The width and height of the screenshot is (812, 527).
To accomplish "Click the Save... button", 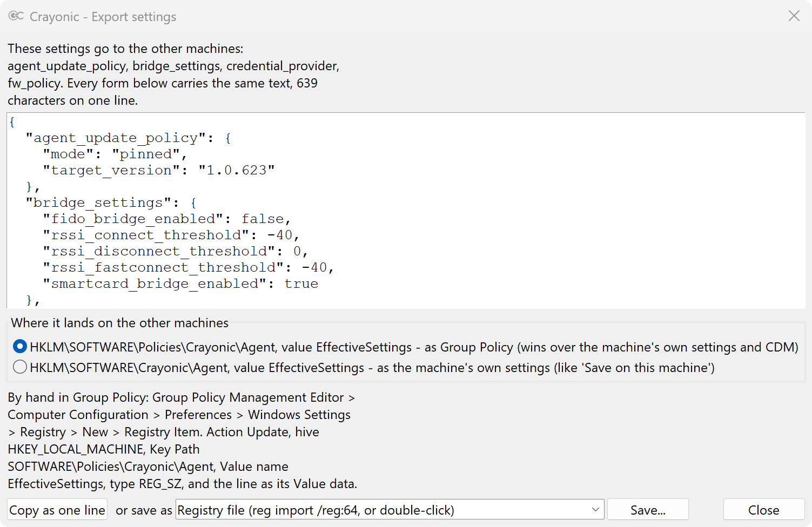I will [x=648, y=510].
